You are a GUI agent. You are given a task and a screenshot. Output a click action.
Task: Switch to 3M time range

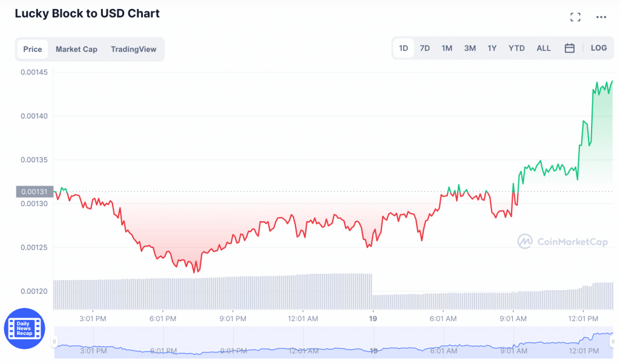pos(470,48)
